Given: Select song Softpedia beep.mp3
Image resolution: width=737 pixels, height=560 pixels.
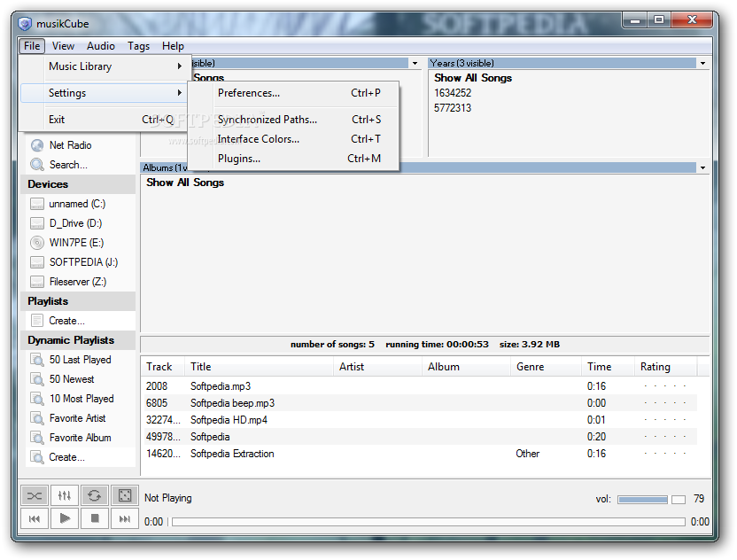Looking at the screenshot, I should tap(232, 403).
